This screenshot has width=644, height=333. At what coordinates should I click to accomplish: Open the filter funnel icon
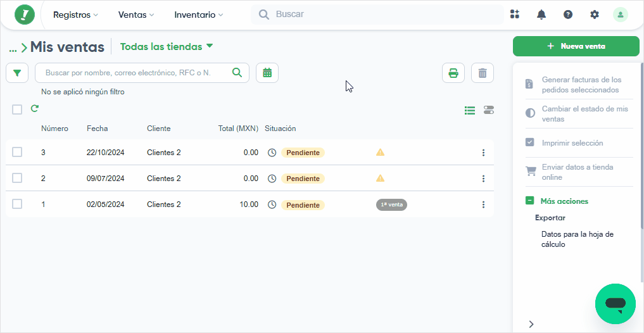[x=17, y=73]
